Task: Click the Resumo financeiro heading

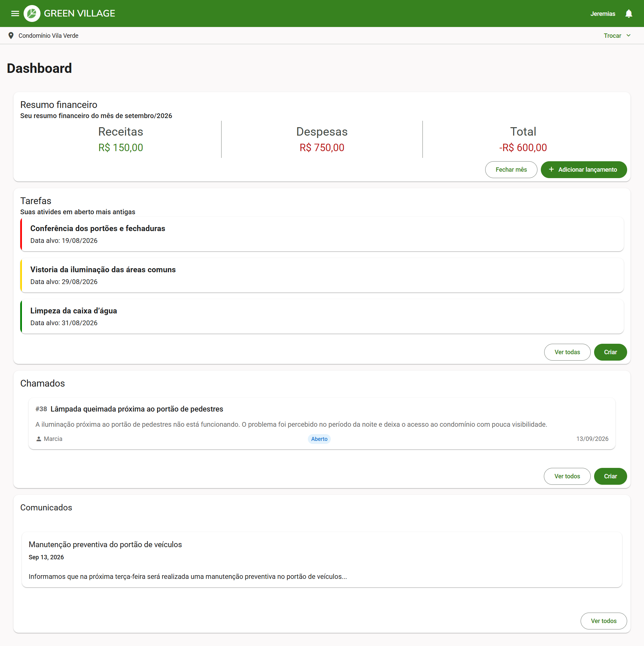Action: 59,105
